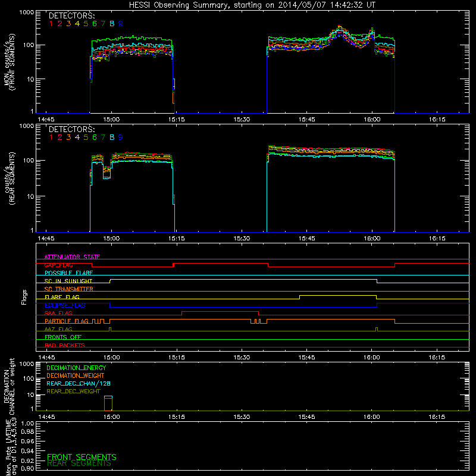Select the POSSIBLE_FLARE label
This screenshot has width=476, height=476.
[68, 273]
